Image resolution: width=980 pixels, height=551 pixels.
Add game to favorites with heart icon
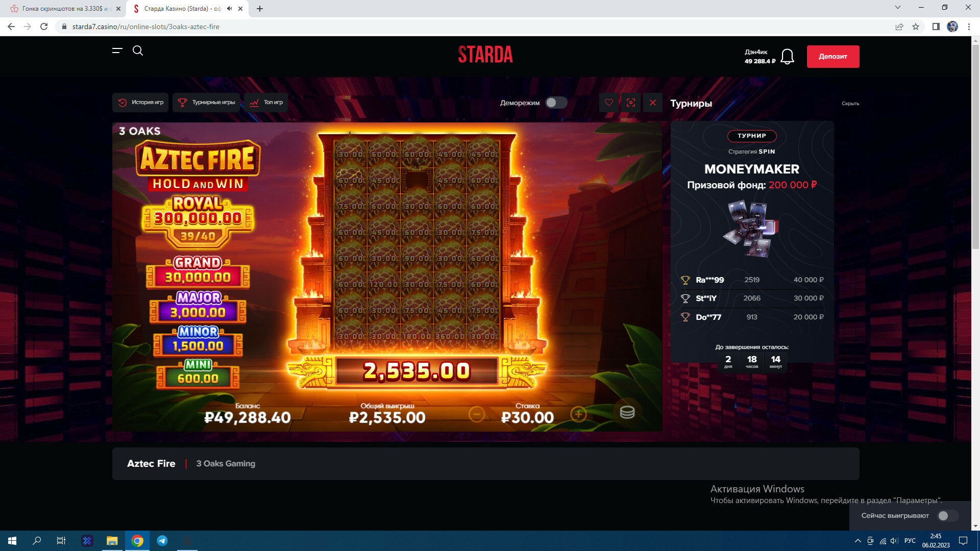(x=609, y=103)
